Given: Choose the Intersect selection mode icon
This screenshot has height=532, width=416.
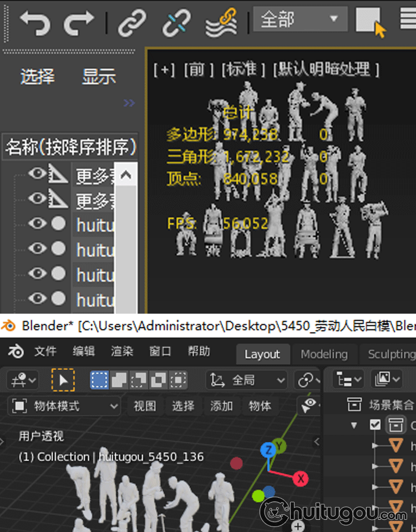Looking at the screenshot, I should 178,380.
